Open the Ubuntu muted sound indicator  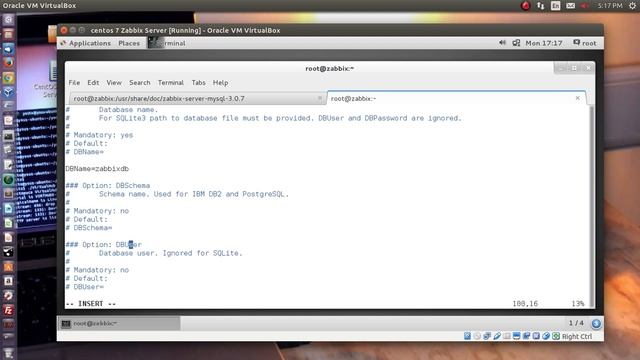585,5
